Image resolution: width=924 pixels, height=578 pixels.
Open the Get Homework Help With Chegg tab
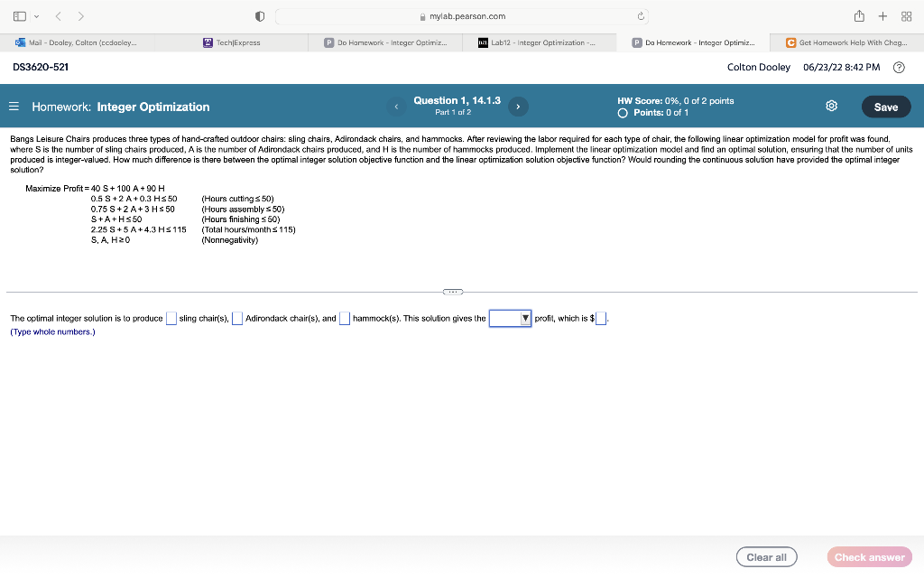tap(846, 42)
